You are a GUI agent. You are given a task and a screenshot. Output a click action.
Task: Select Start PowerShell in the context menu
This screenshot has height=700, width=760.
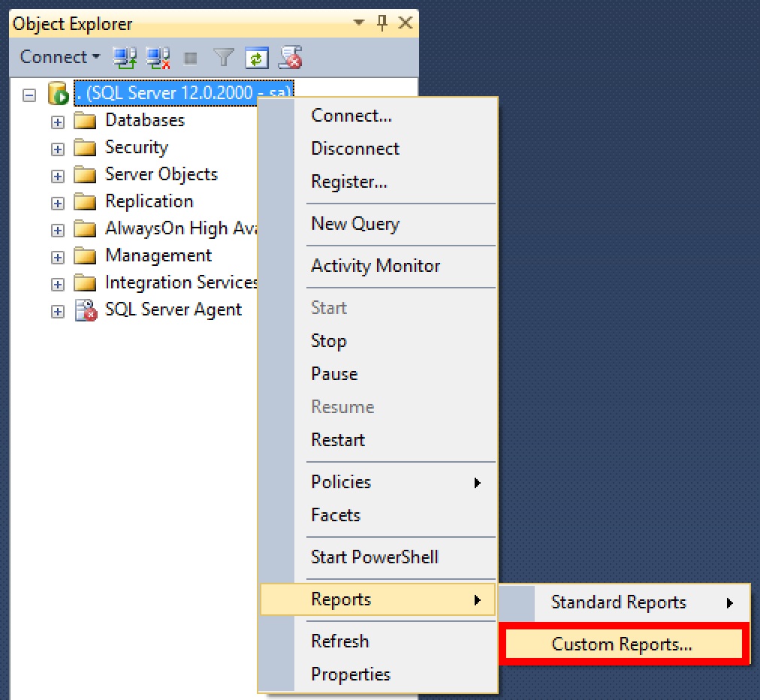(x=378, y=557)
